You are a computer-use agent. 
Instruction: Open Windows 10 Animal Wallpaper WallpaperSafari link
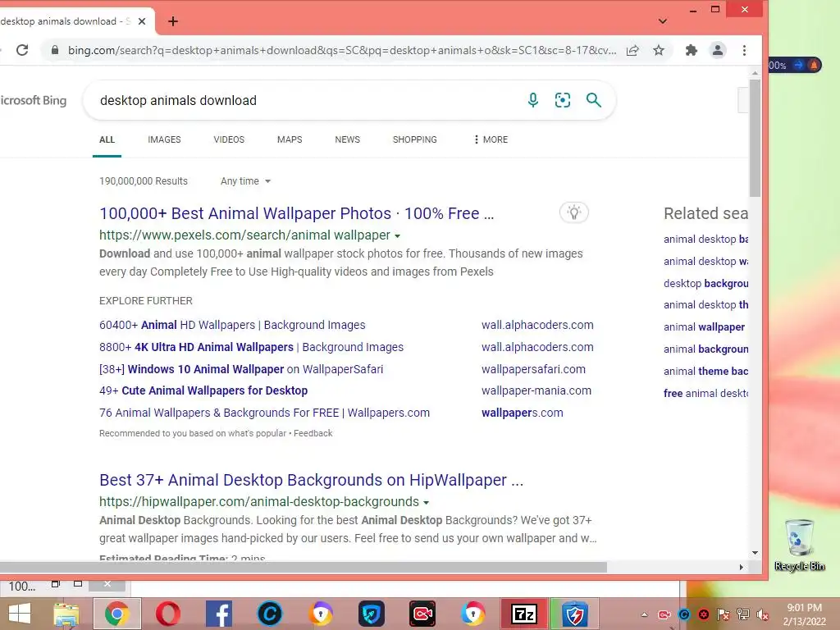[241, 369]
